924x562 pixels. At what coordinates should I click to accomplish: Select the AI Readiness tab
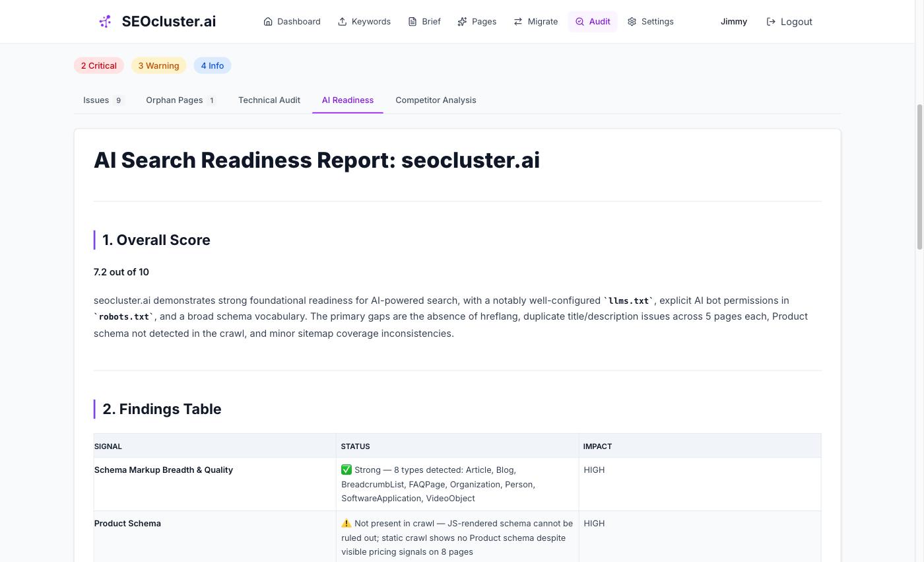tap(348, 100)
